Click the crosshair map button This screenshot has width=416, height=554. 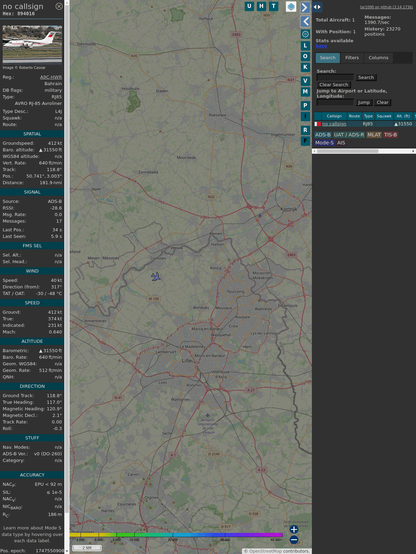click(305, 34)
